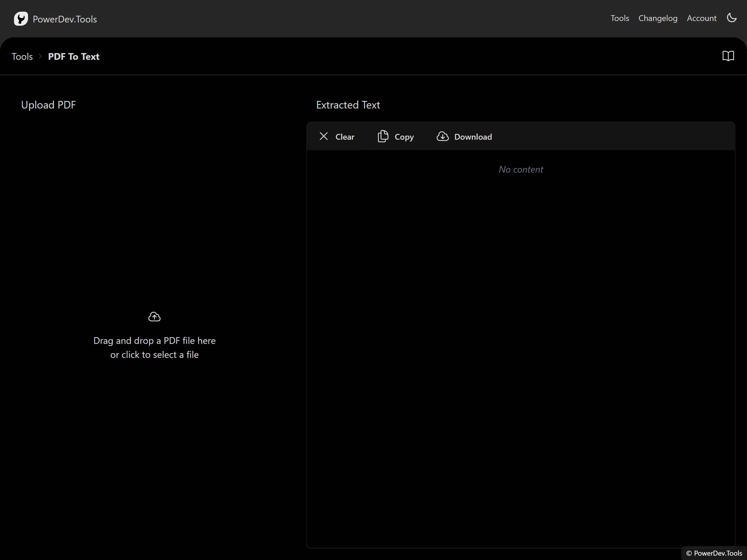Navigate to Tools breadcrumb link
This screenshot has width=747, height=560.
pos(22,56)
